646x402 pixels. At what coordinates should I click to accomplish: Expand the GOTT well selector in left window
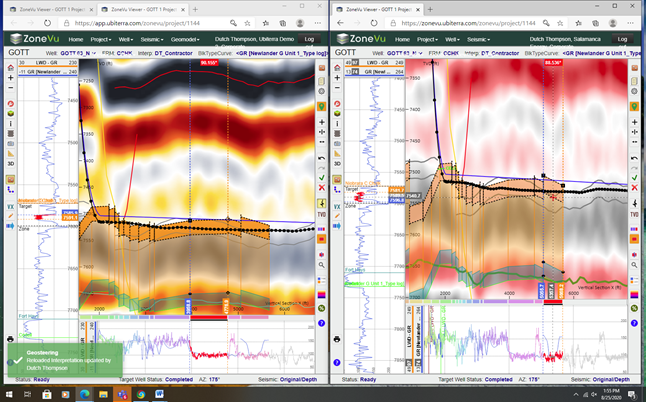pyautogui.click(x=78, y=53)
